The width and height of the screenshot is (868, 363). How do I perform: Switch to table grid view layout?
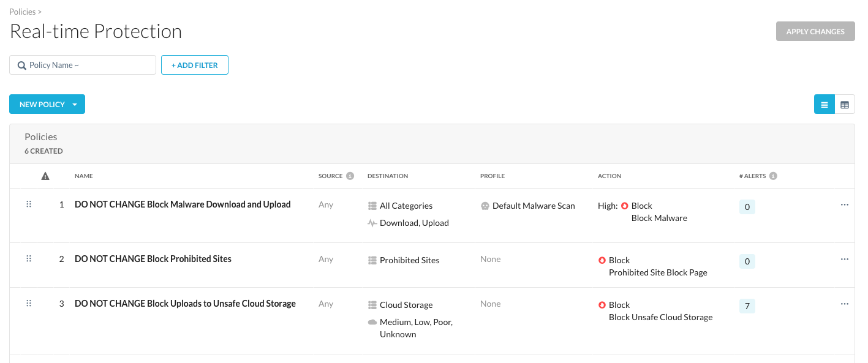[x=845, y=105]
